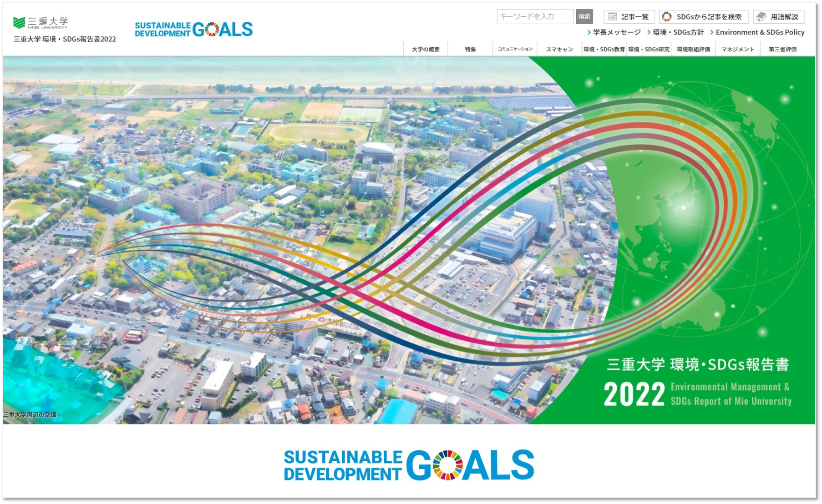Select the 環境・SDGs研究 menu
This screenshot has width=822, height=504.
649,49
